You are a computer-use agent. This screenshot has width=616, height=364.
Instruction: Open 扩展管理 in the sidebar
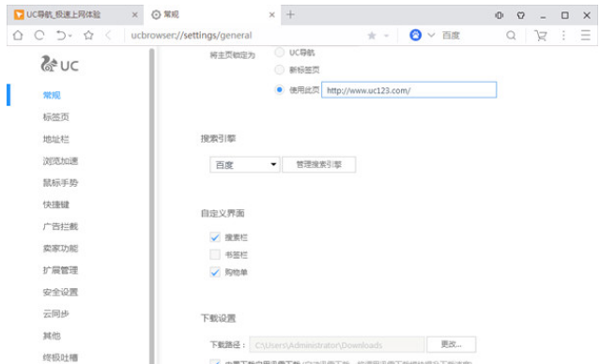[60, 270]
